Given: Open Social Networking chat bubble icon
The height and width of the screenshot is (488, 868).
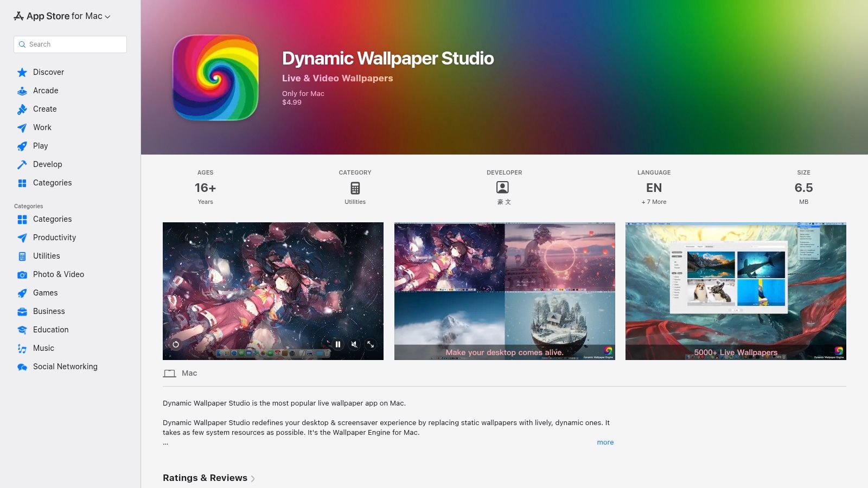Looking at the screenshot, I should pos(22,367).
